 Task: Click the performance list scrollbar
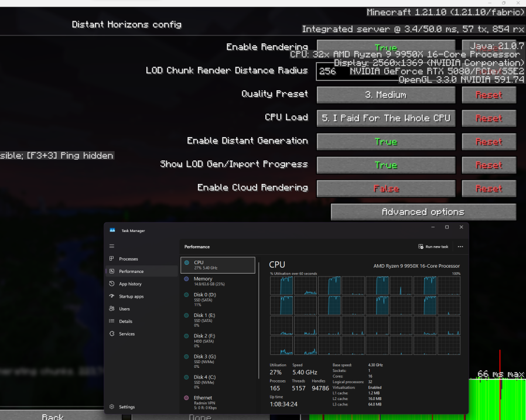259,320
